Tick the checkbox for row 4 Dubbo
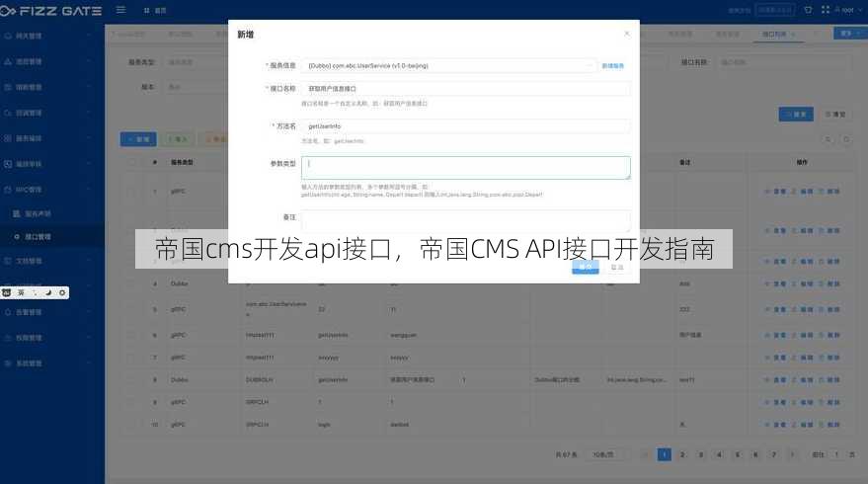This screenshot has width=868, height=484. tap(131, 284)
